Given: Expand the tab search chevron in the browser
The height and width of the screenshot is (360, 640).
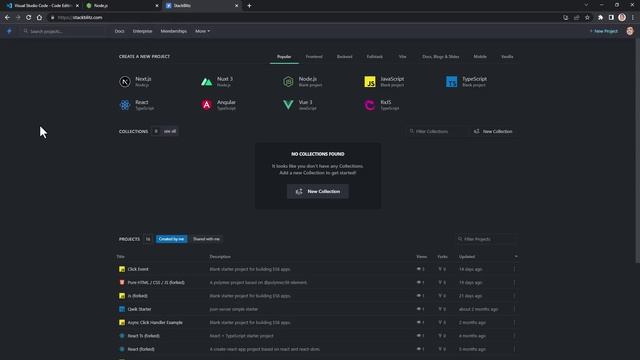Looking at the screenshot, I should [x=586, y=5].
